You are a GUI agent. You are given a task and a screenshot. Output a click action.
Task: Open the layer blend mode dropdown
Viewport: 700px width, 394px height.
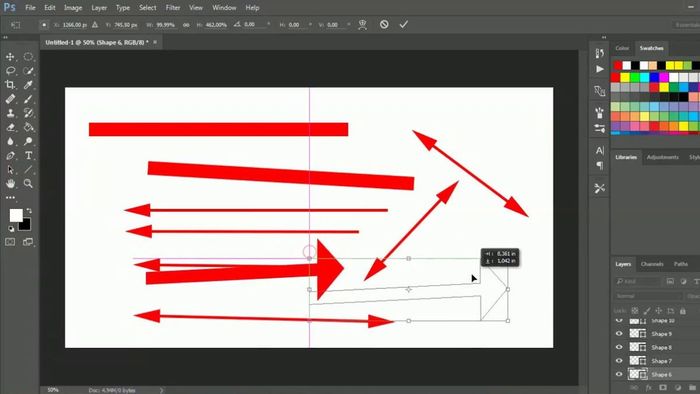648,296
